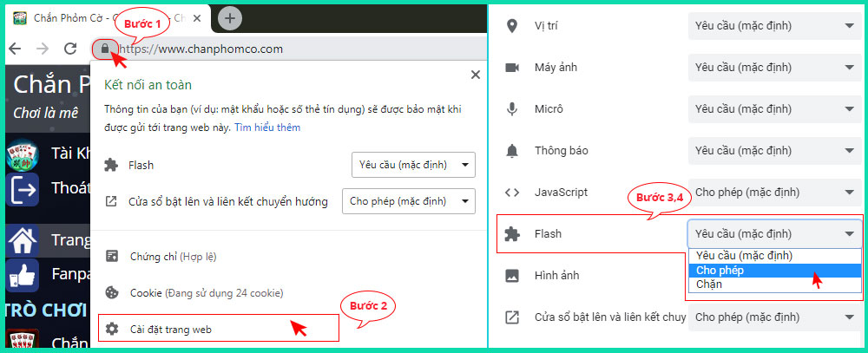The image size is (868, 353).
Task: Open pop-ups dropdown in settings list
Action: pyautogui.click(x=775, y=317)
